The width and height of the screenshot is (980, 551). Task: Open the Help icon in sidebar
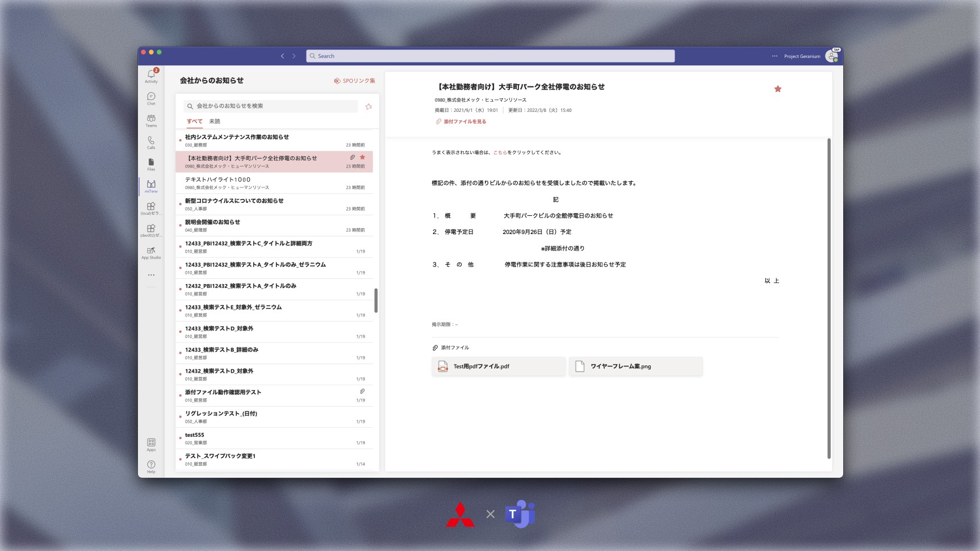(151, 467)
